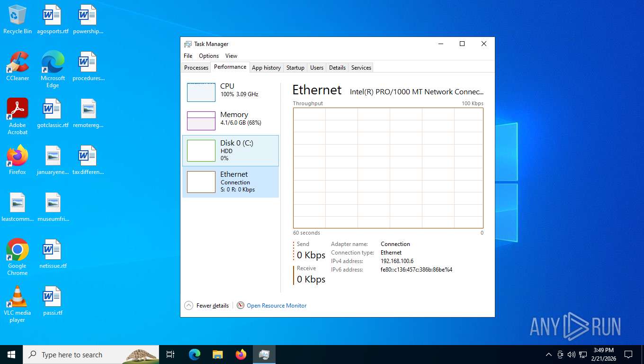
Task: Switch to the Startup tab
Action: point(295,68)
